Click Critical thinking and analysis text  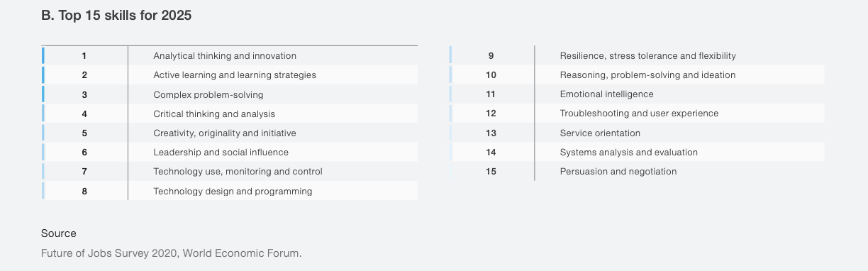[214, 114]
